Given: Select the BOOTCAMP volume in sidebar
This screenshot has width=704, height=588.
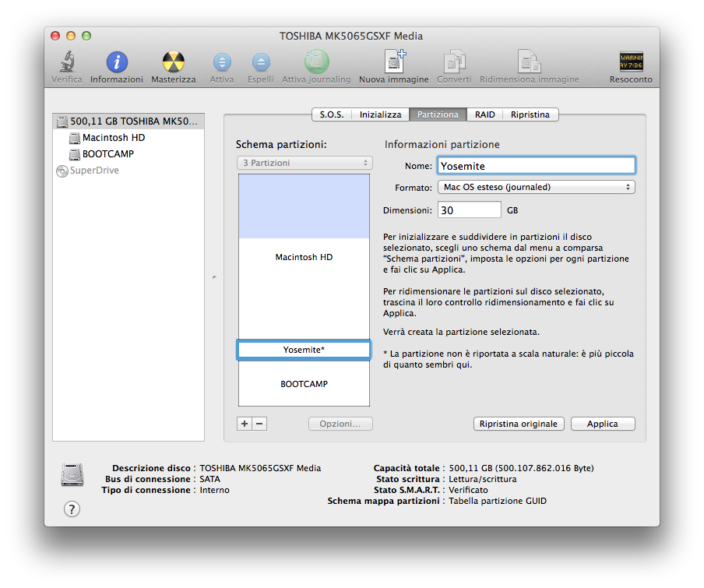Looking at the screenshot, I should (x=128, y=154).
